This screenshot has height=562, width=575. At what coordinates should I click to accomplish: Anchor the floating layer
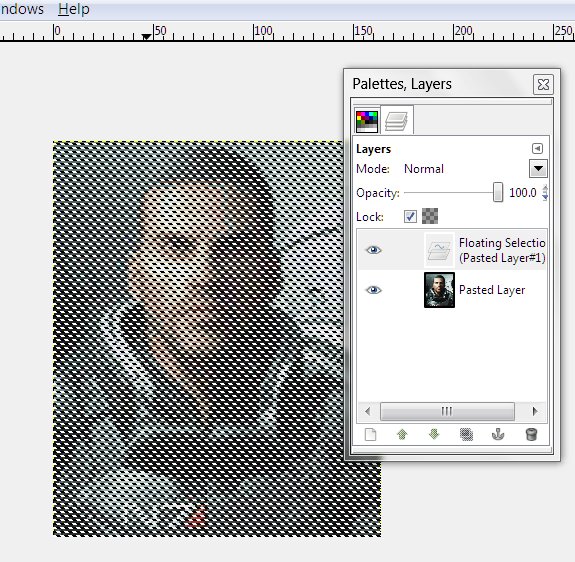click(x=498, y=435)
